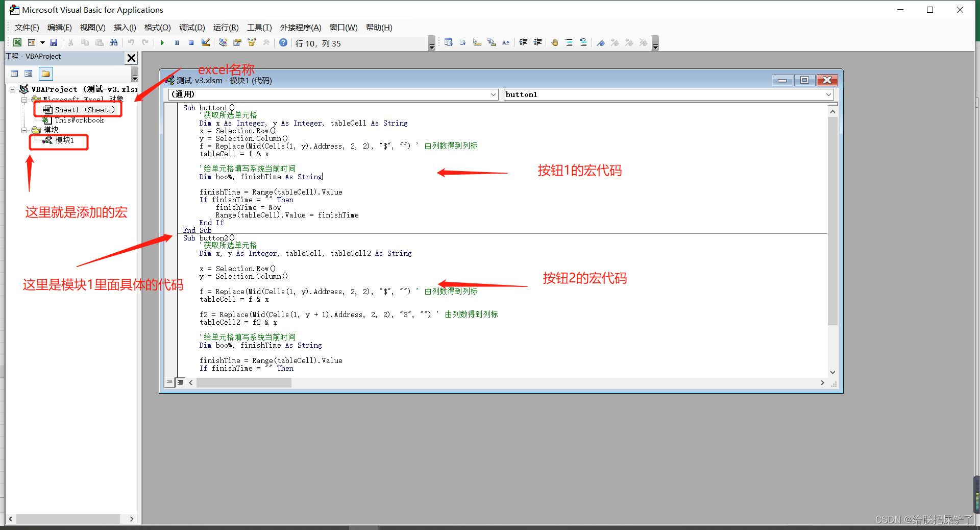980x530 pixels.
Task: Collapse the Microsoft Excel 对象 folder
Action: coord(24,100)
